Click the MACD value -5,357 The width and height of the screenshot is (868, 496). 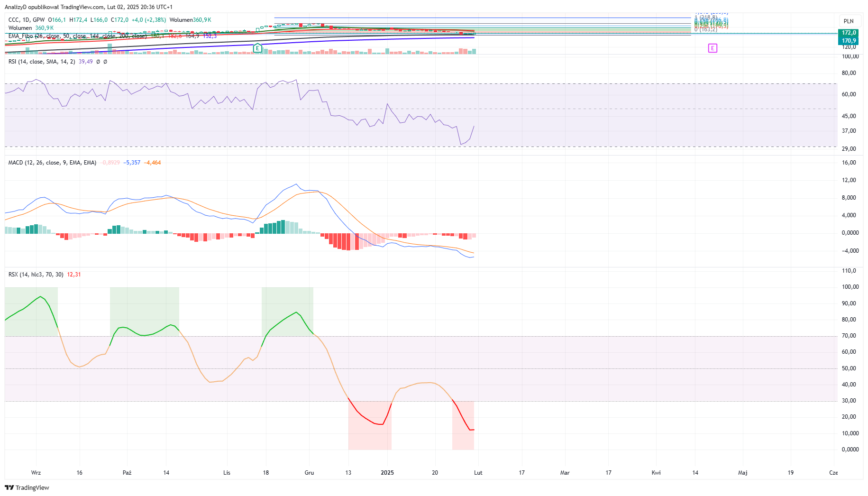click(132, 163)
